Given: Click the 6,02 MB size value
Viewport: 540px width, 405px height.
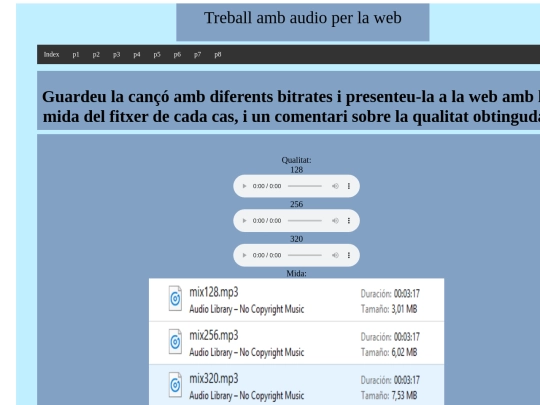Looking at the screenshot, I should tap(404, 352).
